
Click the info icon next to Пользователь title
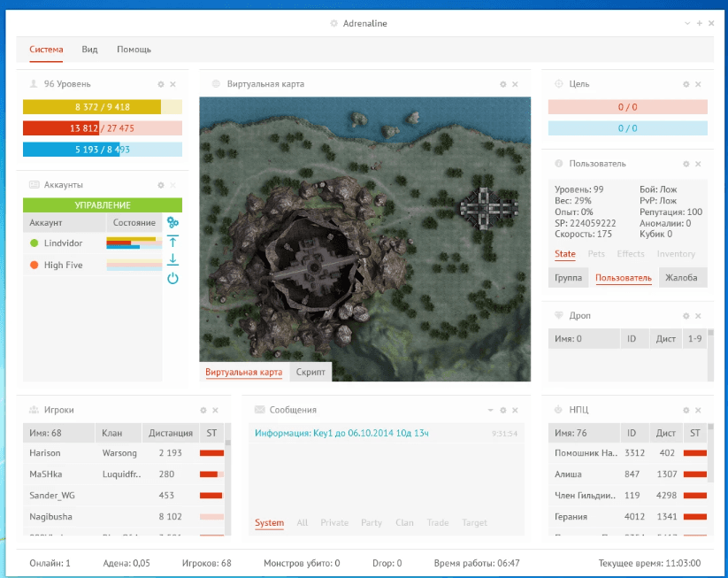(558, 164)
